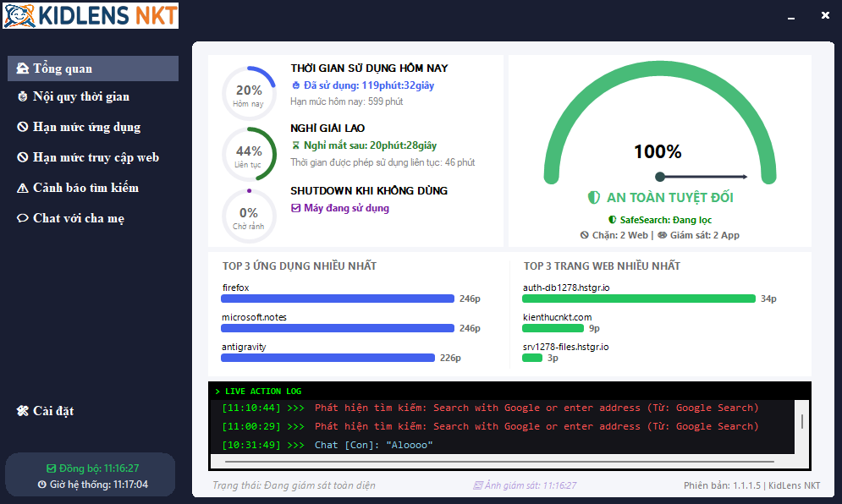842x504 pixels.
Task: Click the KidLens NKT logo icon
Action: click(18, 15)
